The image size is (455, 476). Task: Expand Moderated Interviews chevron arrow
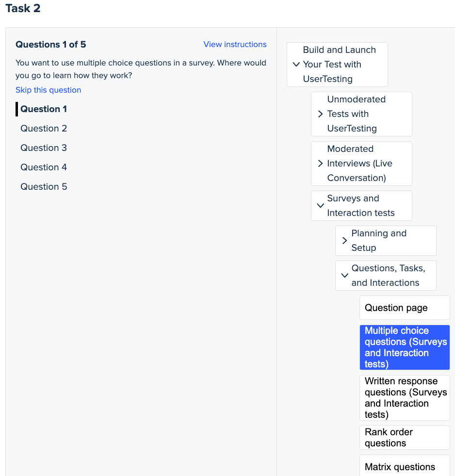click(x=320, y=164)
